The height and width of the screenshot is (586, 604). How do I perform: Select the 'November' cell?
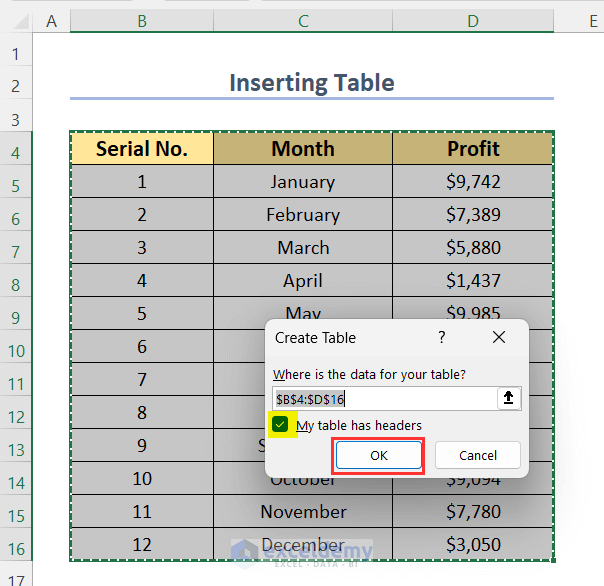tap(303, 512)
